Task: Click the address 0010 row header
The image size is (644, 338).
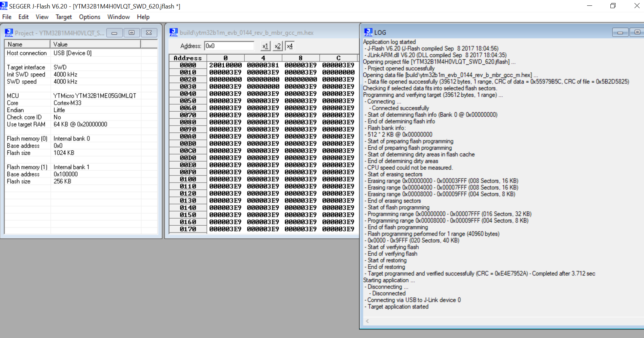Action: [188, 72]
